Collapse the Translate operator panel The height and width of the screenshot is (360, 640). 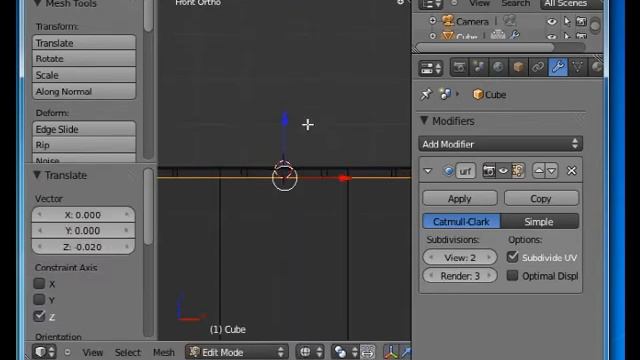37,175
